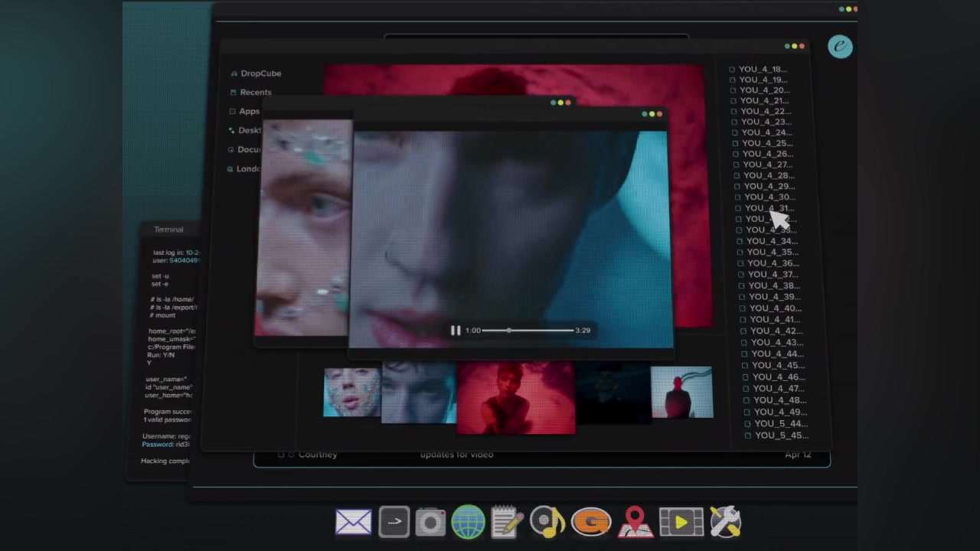This screenshot has height=551, width=980.
Task: Tick the checkbox beside YOU_4_24...
Action: [x=735, y=132]
